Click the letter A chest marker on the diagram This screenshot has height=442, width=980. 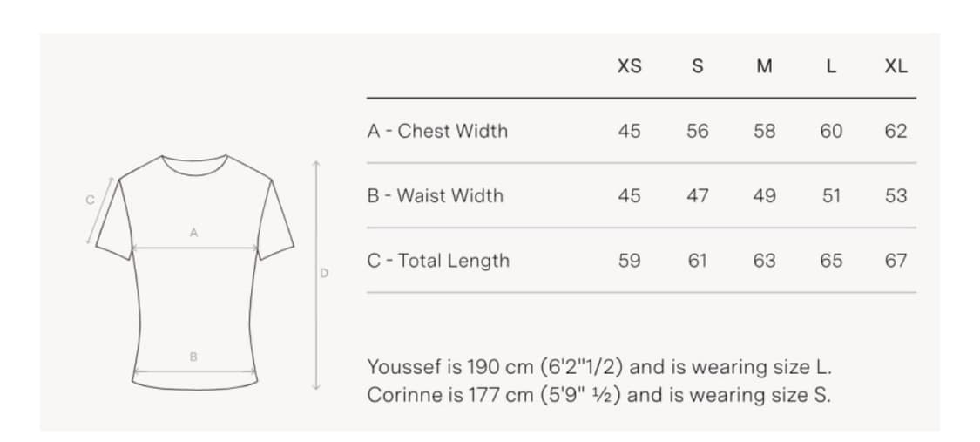click(193, 233)
